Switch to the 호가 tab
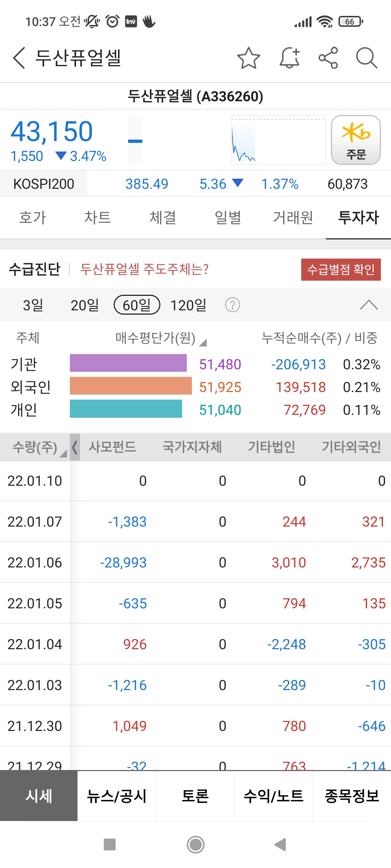This screenshot has height=868, width=391. [33, 217]
